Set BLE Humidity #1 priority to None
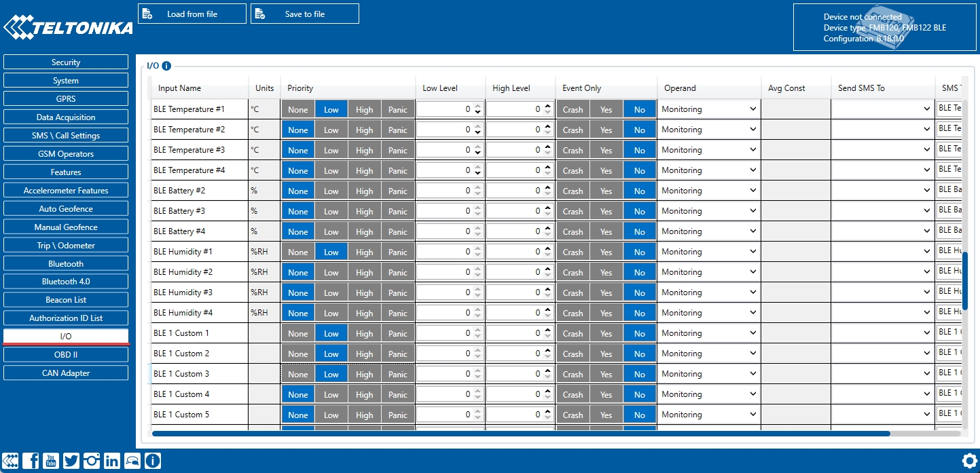980x473 pixels. 298,251
